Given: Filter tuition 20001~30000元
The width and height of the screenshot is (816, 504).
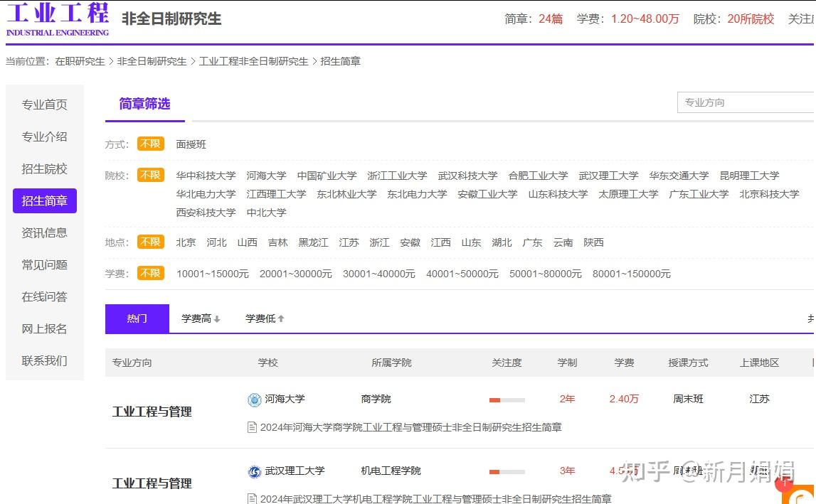Looking at the screenshot, I should click(295, 274).
